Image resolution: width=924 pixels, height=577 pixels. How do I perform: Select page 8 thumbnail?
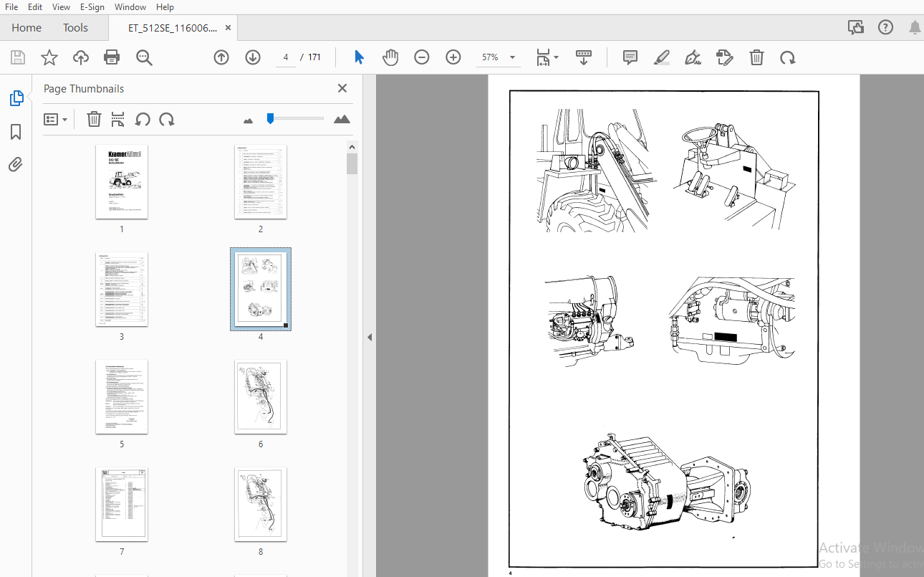point(261,505)
